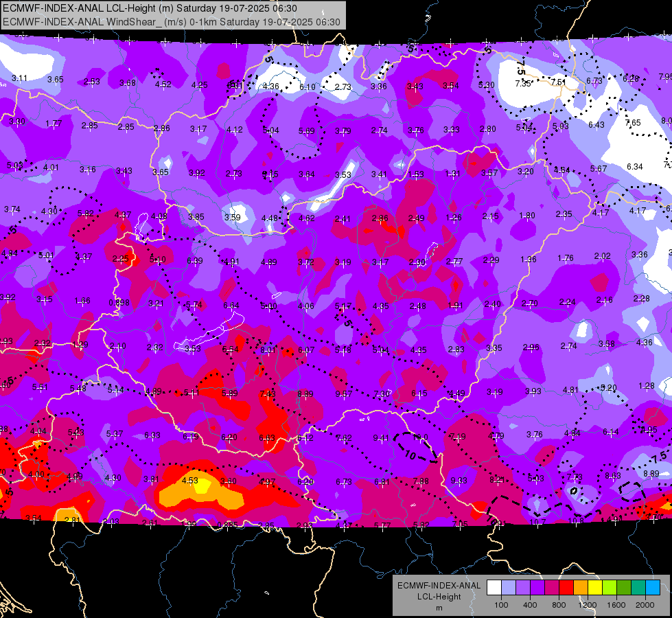Click the unit label m in the legend
The height and width of the screenshot is (618, 672).
(x=439, y=608)
